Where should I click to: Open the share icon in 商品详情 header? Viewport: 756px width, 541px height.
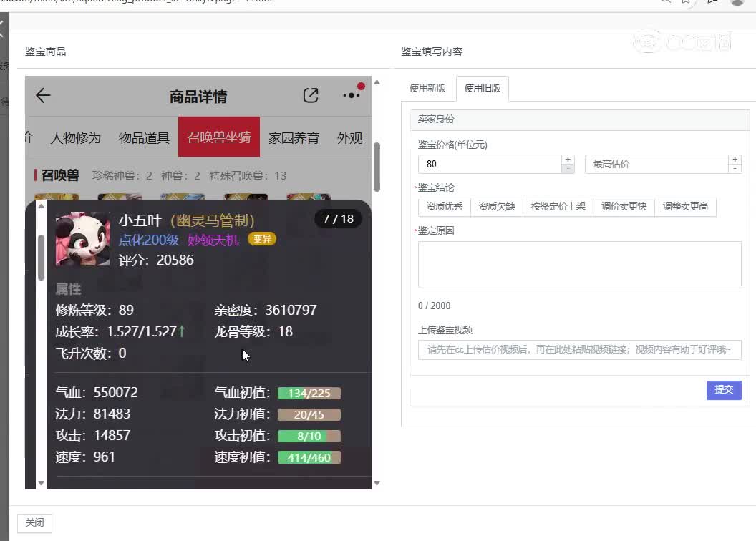click(x=311, y=95)
